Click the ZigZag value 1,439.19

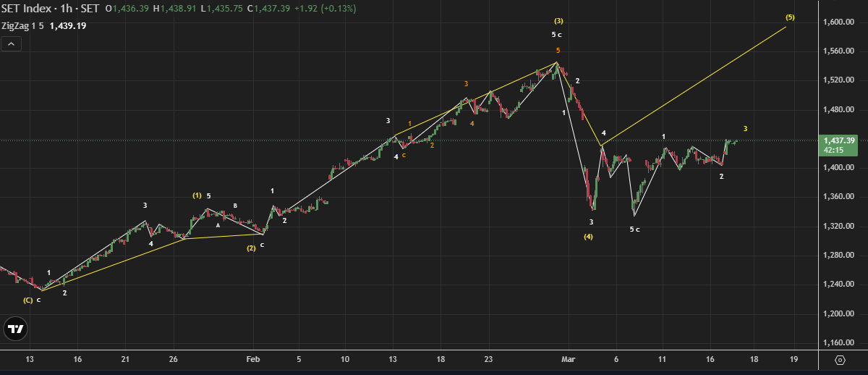point(68,26)
